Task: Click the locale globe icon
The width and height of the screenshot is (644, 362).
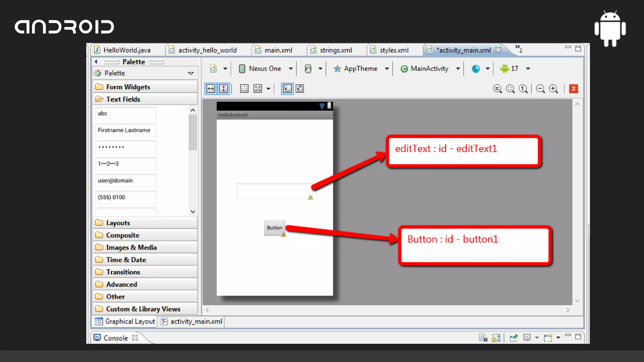Action: click(x=476, y=69)
